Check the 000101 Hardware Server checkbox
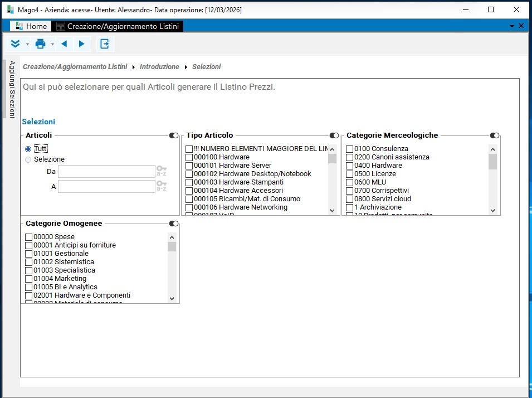The image size is (532, 398). tap(189, 166)
